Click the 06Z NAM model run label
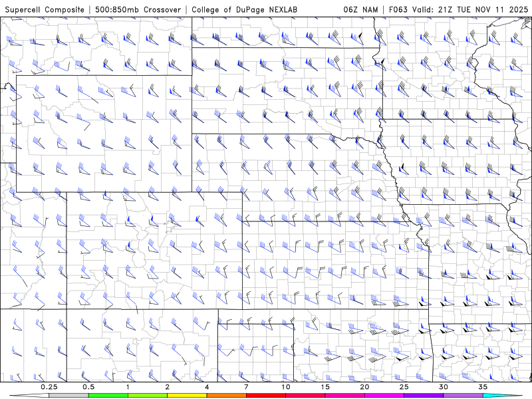This screenshot has width=532, height=399. coord(360,9)
